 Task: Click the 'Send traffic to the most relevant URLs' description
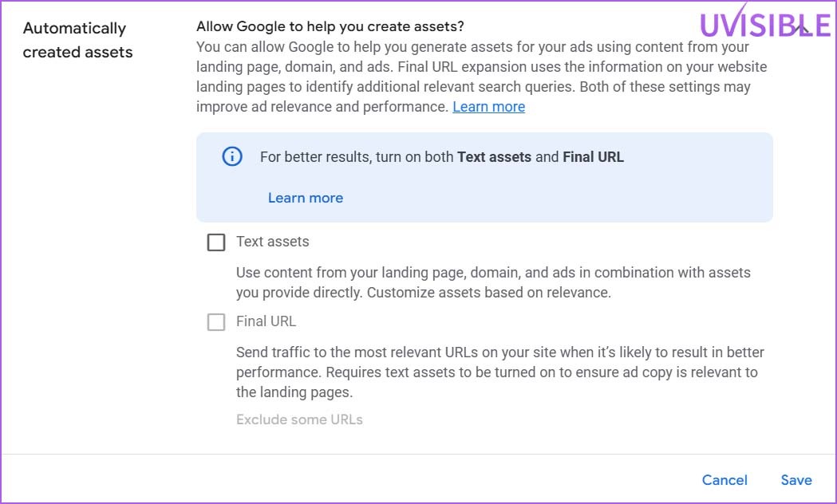(500, 372)
